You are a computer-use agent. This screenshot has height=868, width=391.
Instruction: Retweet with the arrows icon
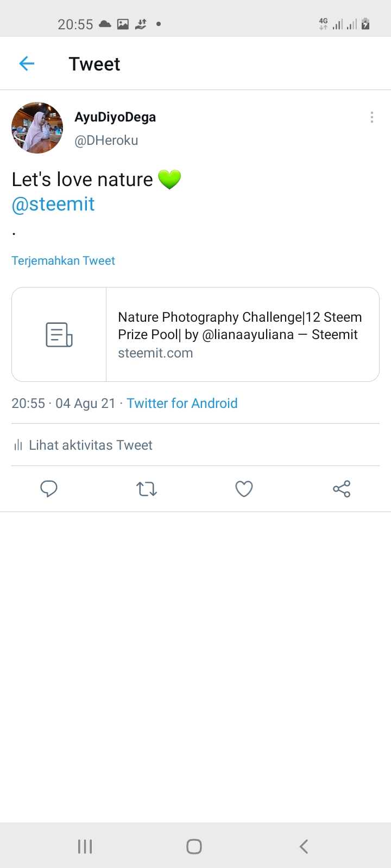pyautogui.click(x=147, y=489)
